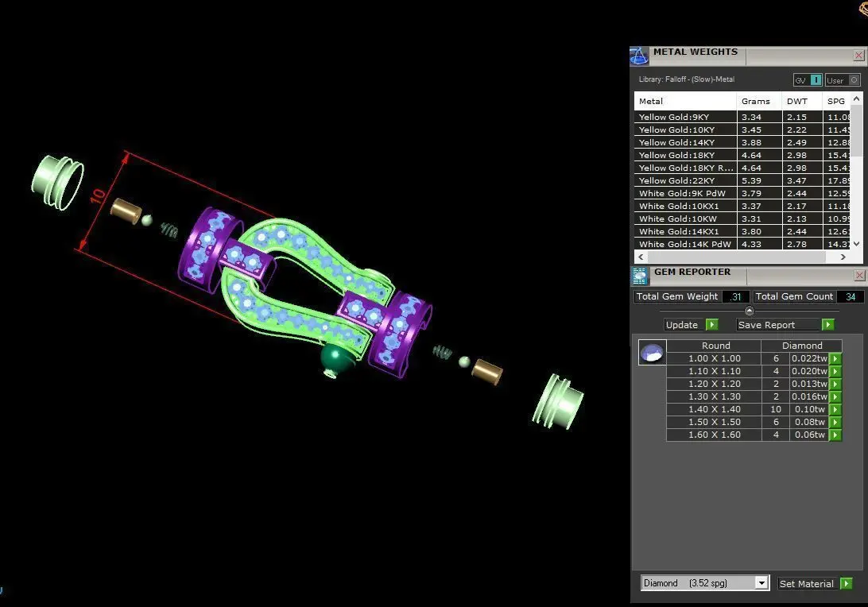868x607 pixels.
Task: Select the Yellow Gold:9KY row
Action: [742, 117]
